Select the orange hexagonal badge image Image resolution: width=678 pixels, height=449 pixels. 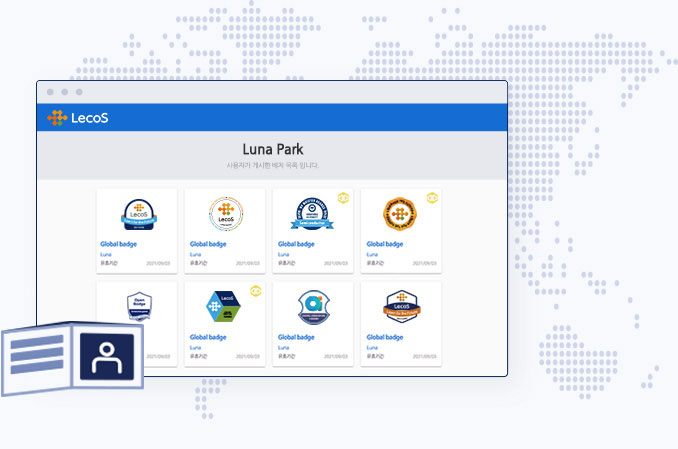(401, 214)
